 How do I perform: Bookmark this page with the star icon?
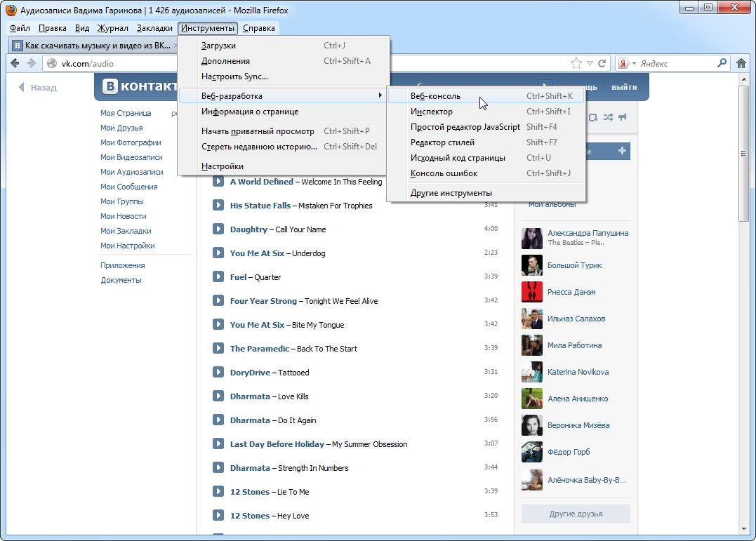(x=576, y=63)
